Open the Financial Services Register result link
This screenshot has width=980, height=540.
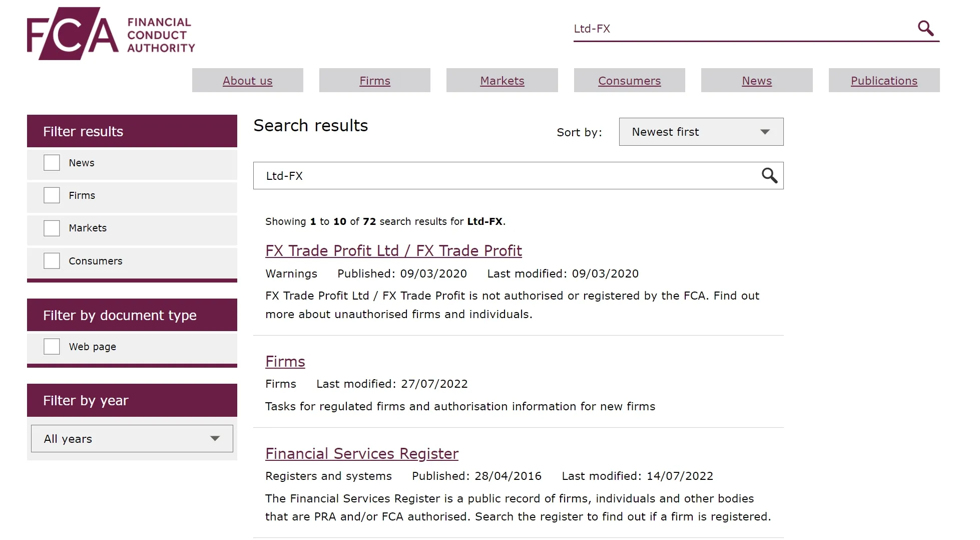[362, 453]
